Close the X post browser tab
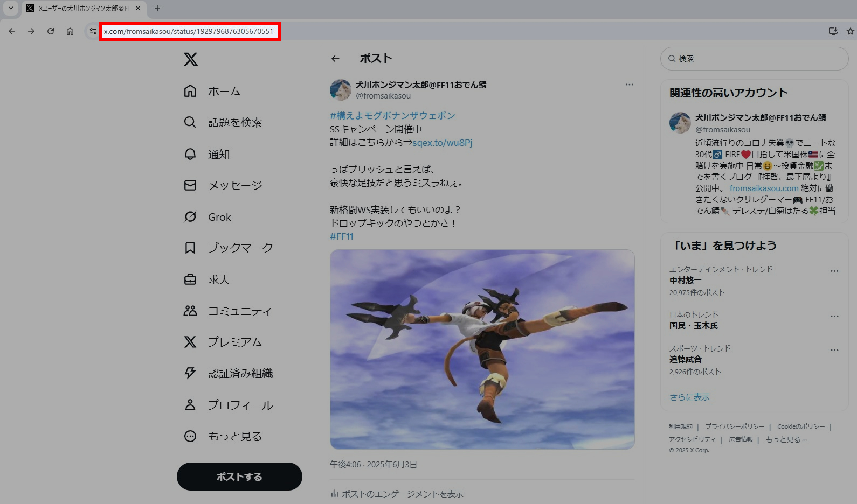 pyautogui.click(x=138, y=8)
